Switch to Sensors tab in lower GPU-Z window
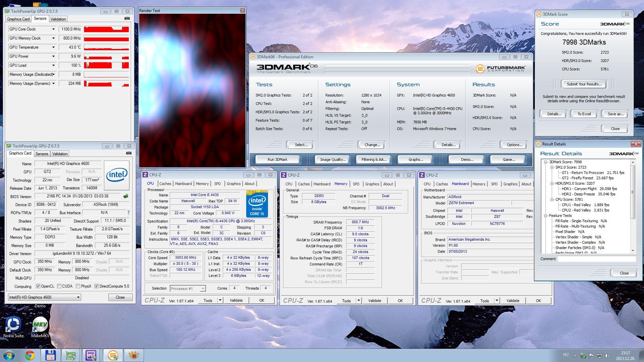Viewport: 644px width, 362px height. tap(42, 154)
